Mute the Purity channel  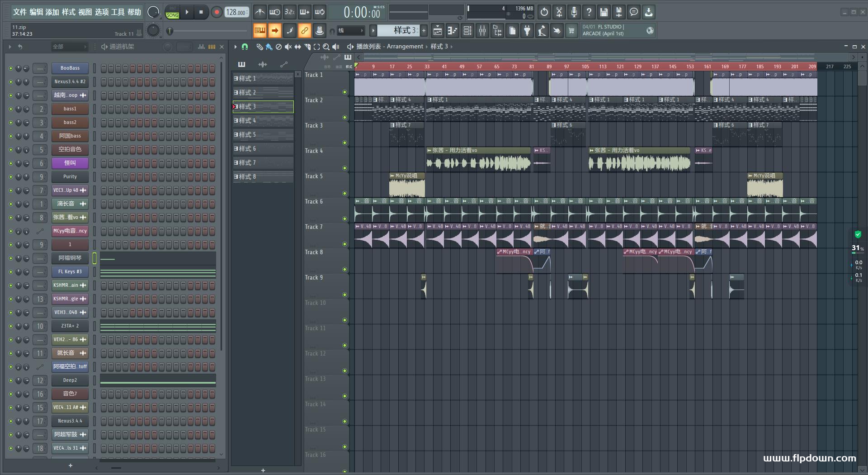coord(11,177)
